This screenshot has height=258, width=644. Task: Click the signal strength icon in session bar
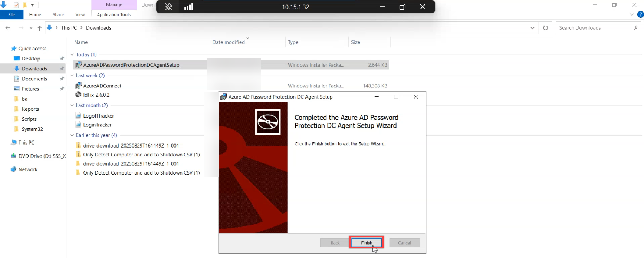click(189, 7)
